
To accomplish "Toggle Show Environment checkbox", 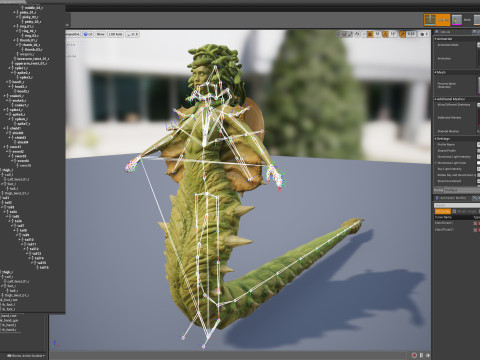I will pyautogui.click(x=479, y=181).
